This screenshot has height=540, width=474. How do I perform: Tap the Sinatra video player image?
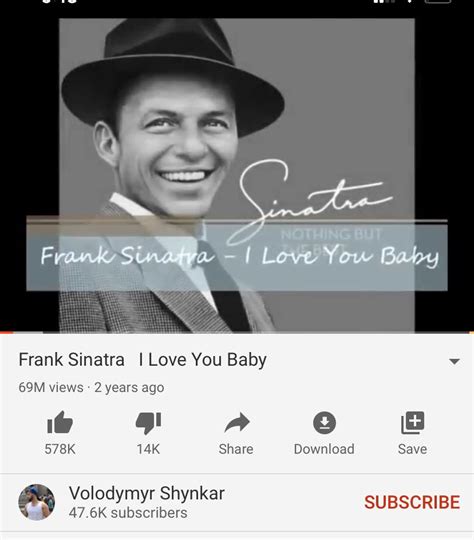237,175
